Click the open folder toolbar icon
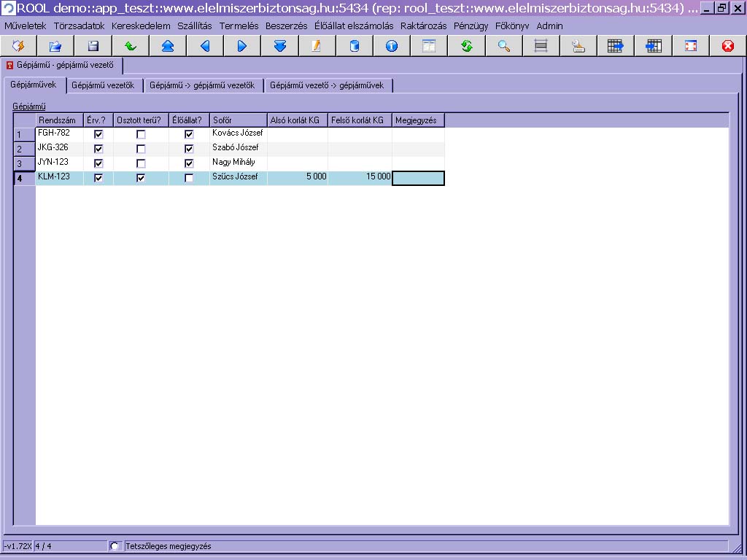 [55, 46]
